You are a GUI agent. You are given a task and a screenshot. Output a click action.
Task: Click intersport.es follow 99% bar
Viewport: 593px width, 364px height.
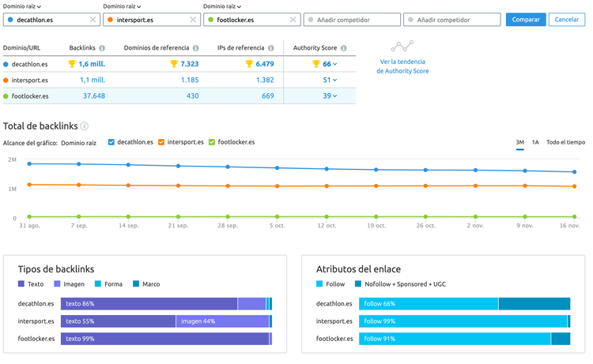(463, 321)
